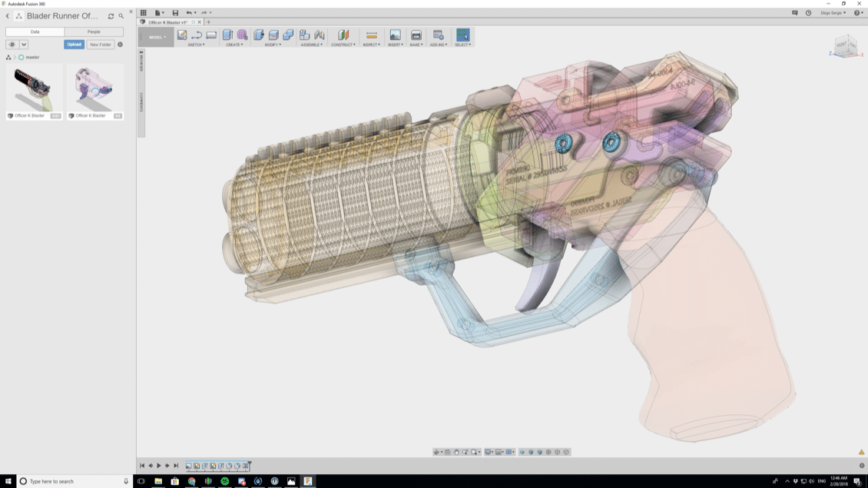This screenshot has height=488, width=868.
Task: Expand the ASSEMBLE menu dropdown
Action: (312, 45)
